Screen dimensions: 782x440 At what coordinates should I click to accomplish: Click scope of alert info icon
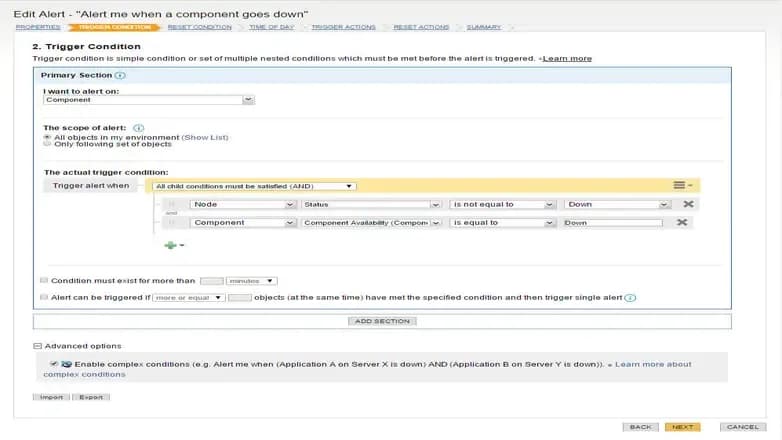coord(138,128)
